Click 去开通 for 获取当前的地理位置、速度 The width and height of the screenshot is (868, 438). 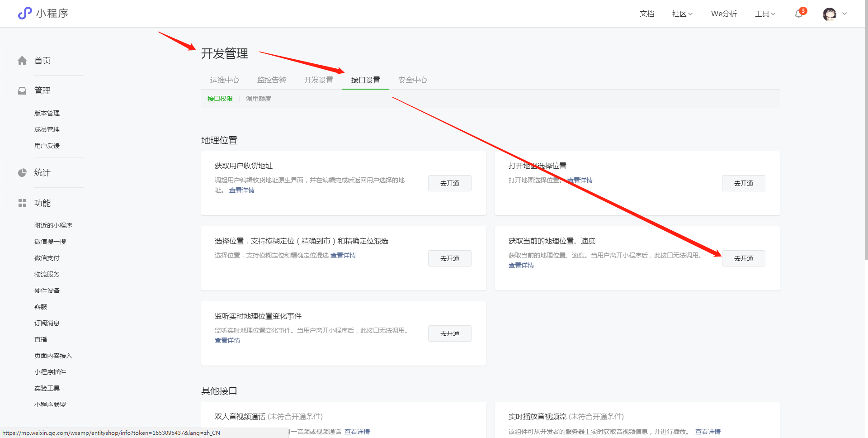[x=744, y=258]
